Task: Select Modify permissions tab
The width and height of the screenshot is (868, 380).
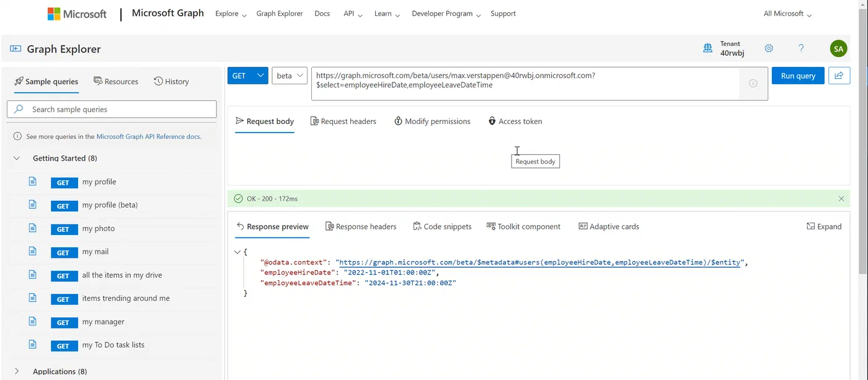Action: tap(432, 122)
